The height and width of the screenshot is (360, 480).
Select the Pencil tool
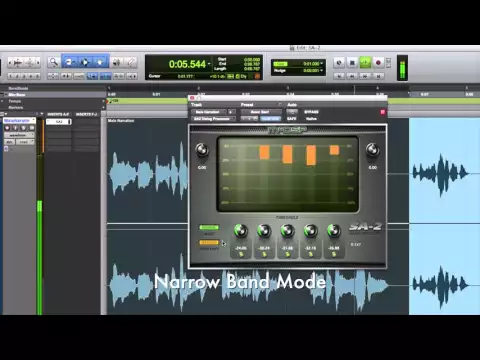131,62
